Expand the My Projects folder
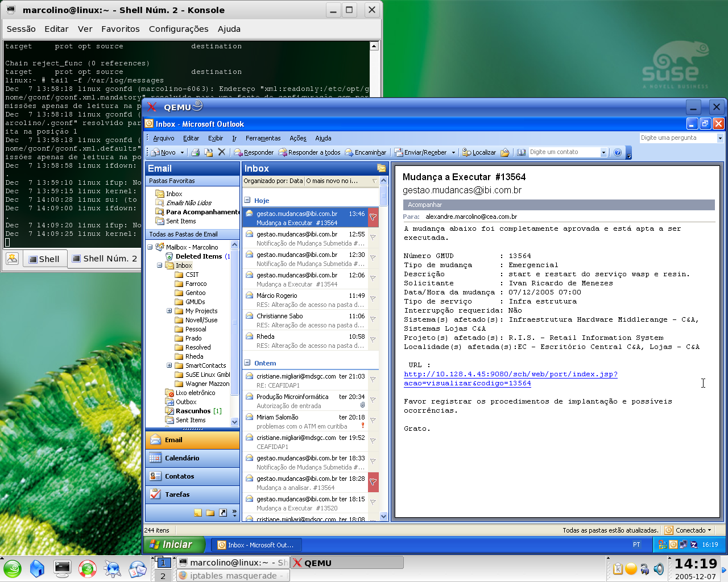Screen dimensions: 728x582 [x=169, y=311]
